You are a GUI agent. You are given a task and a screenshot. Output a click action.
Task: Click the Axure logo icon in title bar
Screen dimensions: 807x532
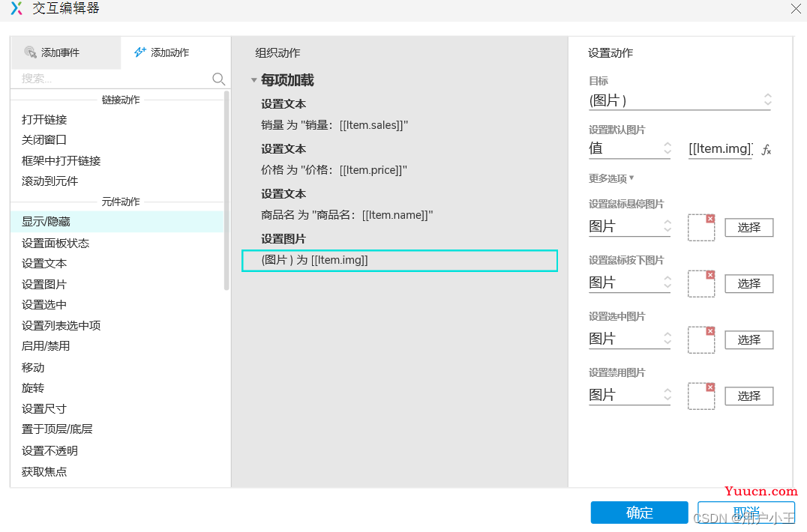pyautogui.click(x=16, y=8)
